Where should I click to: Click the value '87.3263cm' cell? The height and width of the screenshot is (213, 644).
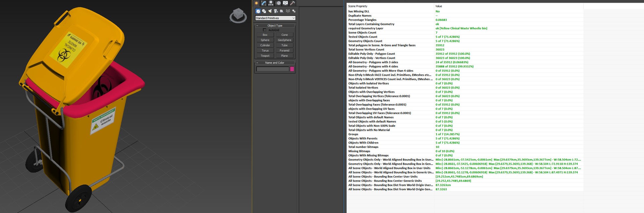tap(443, 185)
